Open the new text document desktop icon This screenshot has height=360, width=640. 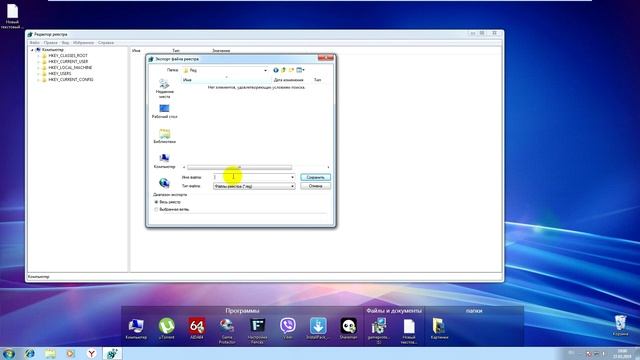click(12, 16)
